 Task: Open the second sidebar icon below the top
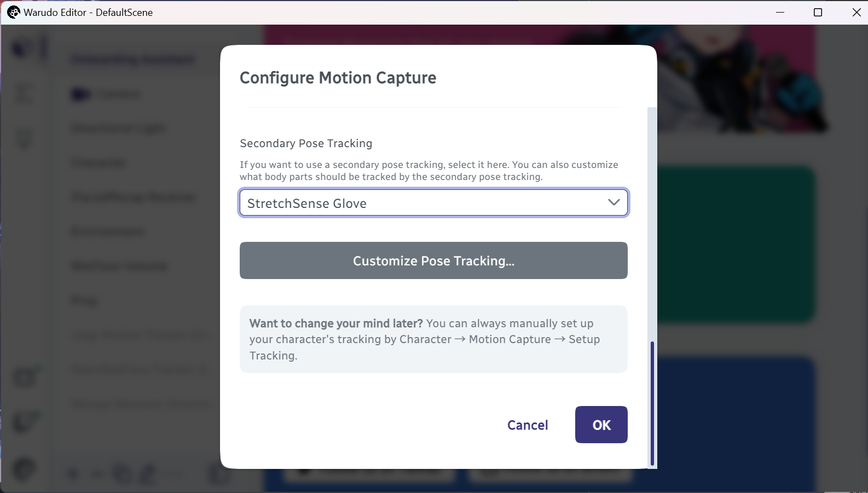click(x=24, y=93)
